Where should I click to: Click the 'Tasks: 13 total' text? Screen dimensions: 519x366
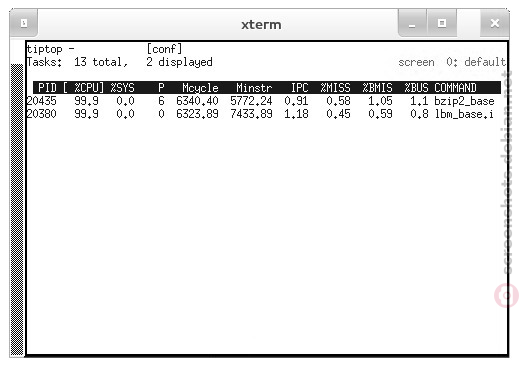77,62
